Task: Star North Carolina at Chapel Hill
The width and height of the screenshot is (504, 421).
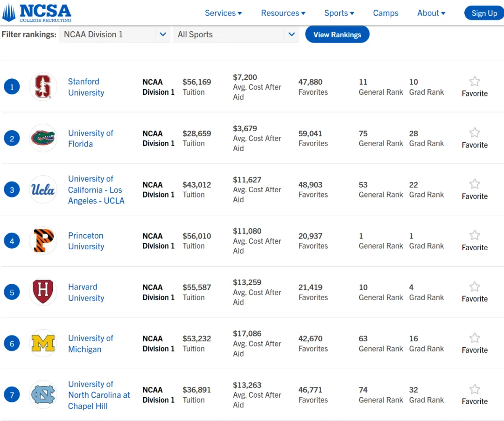Action: [x=475, y=389]
